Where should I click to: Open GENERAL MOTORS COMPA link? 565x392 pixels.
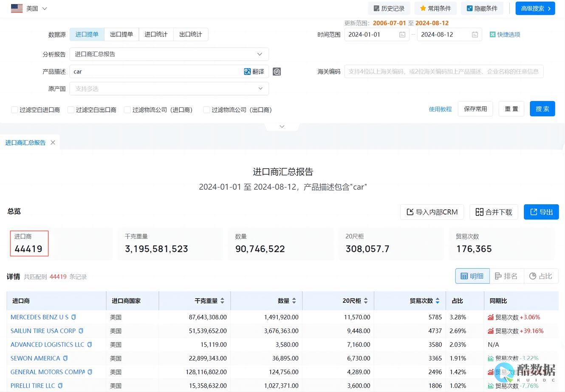coord(48,372)
